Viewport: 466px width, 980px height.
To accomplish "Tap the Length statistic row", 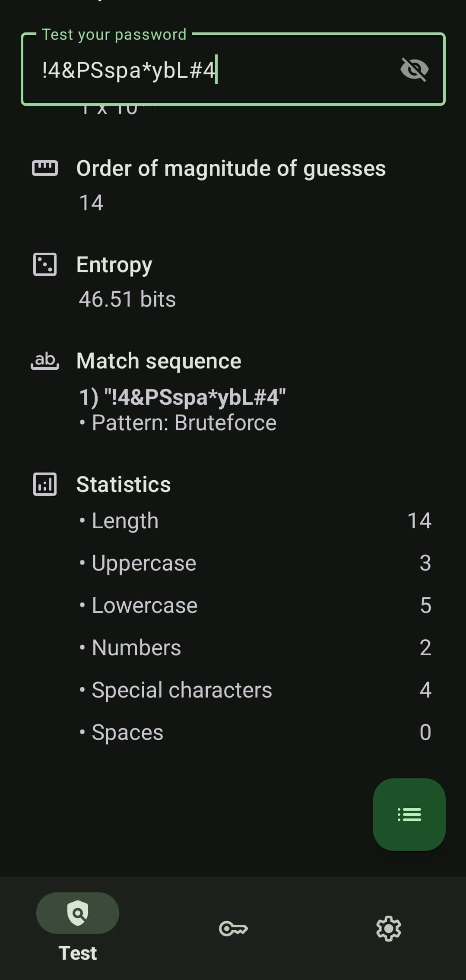I will pyautogui.click(x=255, y=520).
